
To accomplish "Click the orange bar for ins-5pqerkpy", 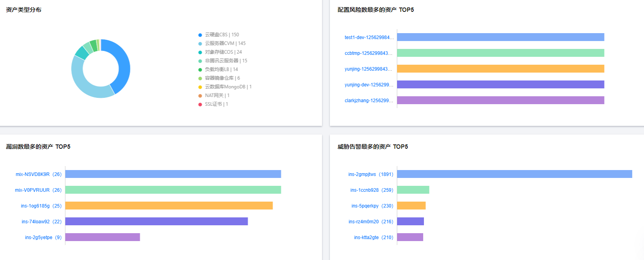I will [411, 206].
